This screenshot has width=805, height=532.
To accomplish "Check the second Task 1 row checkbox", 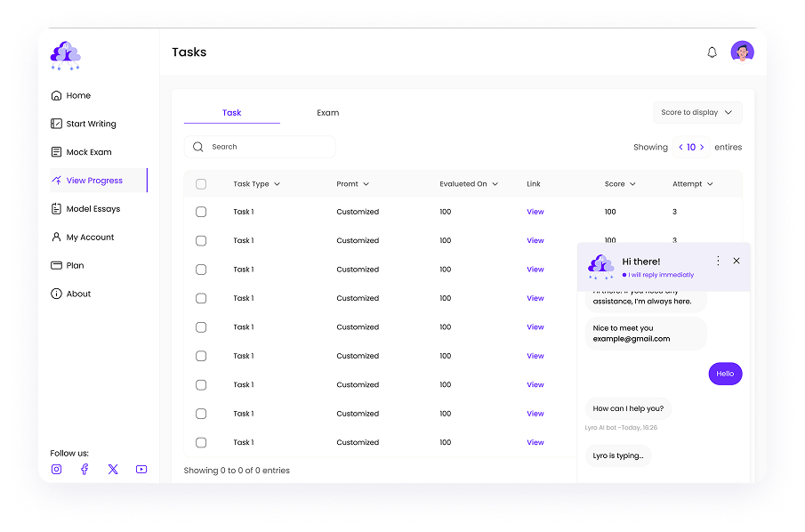I will [201, 240].
